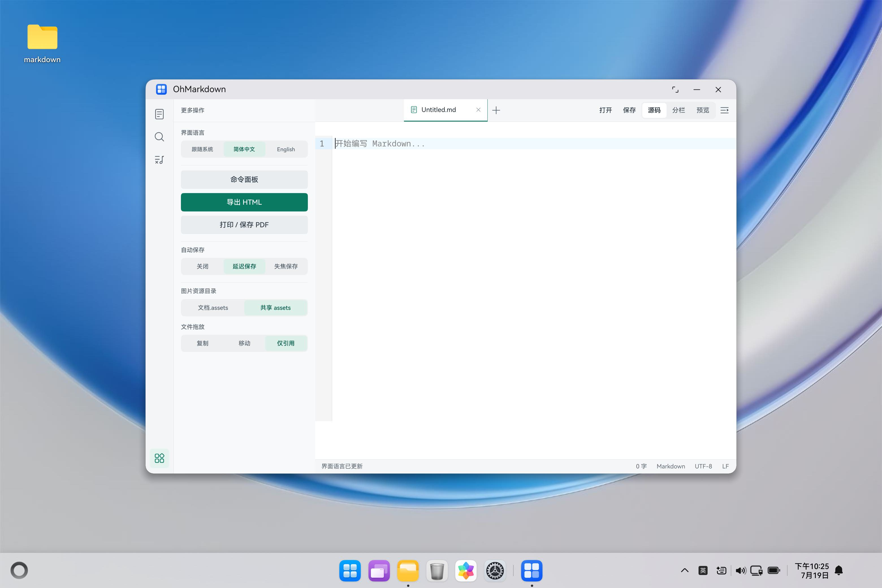The width and height of the screenshot is (882, 588).
Task: Click the Markdown language status item
Action: tap(671, 466)
